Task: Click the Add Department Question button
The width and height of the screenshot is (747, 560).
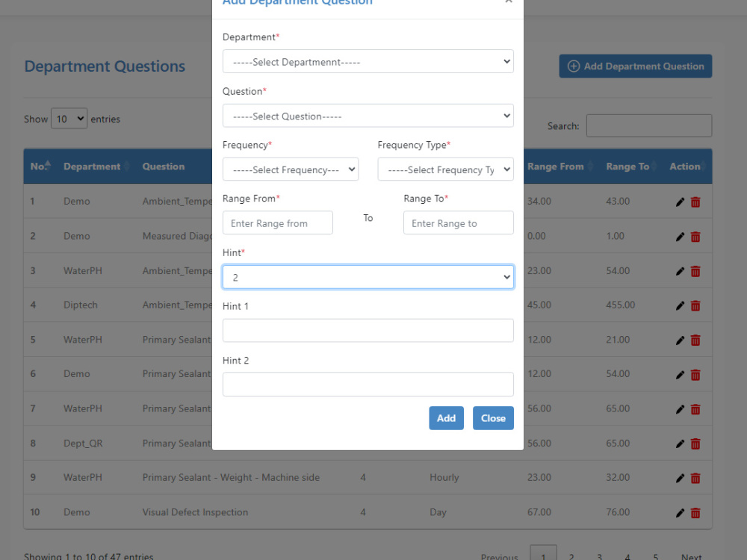Action: pos(636,66)
